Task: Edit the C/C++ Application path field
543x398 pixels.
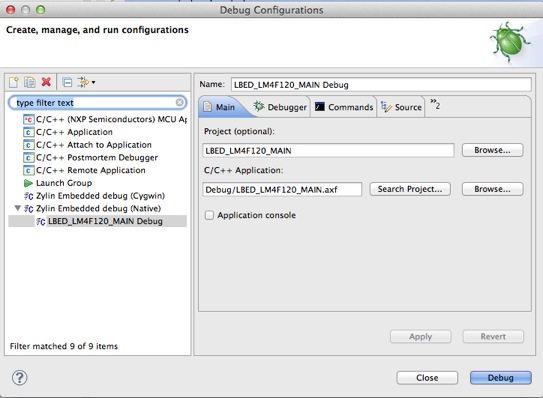Action: click(282, 190)
